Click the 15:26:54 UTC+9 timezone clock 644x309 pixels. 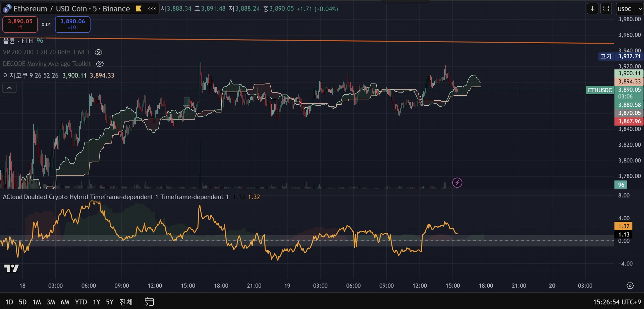pos(616,302)
